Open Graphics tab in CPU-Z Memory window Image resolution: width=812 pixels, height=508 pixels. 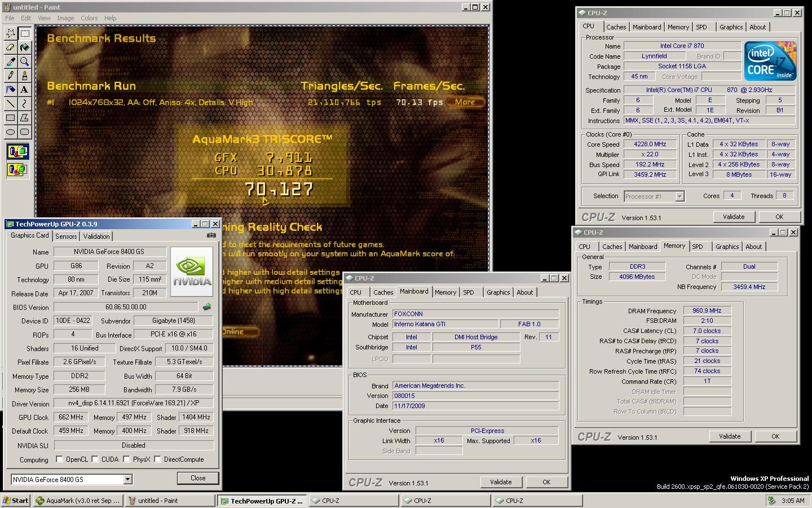pyautogui.click(x=727, y=247)
